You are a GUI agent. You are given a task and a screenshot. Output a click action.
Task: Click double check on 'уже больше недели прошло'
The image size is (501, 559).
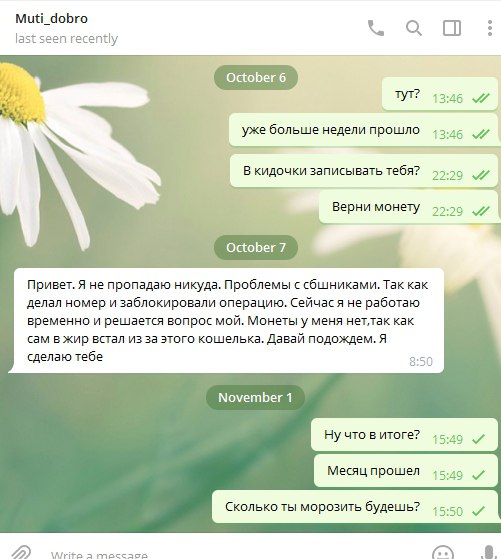pyautogui.click(x=481, y=134)
